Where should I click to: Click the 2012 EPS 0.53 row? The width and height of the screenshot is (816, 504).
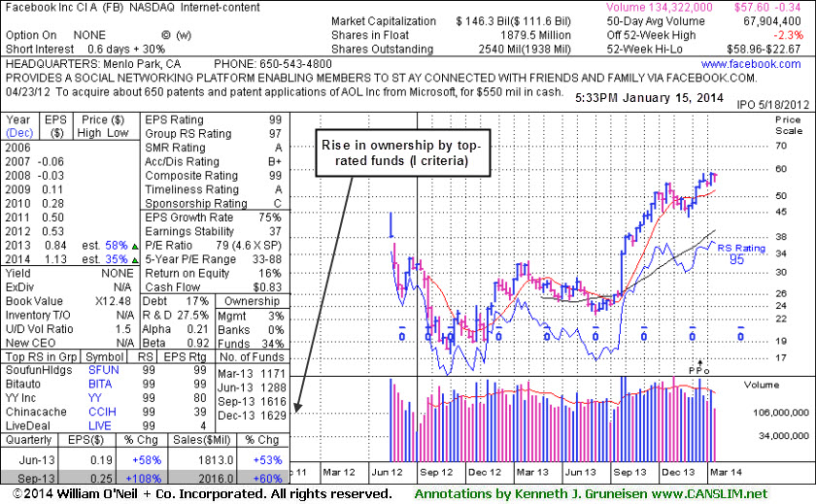[34, 231]
